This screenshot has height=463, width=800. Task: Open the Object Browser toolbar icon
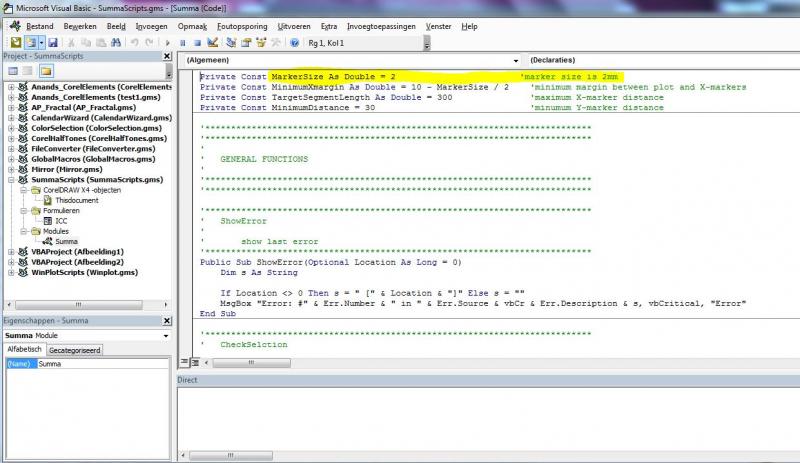tap(261, 43)
